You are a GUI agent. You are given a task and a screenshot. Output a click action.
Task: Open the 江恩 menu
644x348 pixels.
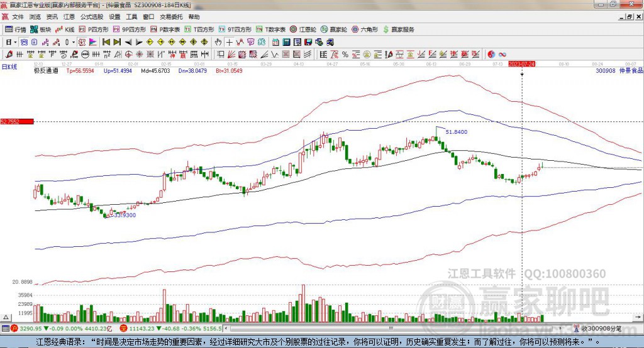(69, 17)
